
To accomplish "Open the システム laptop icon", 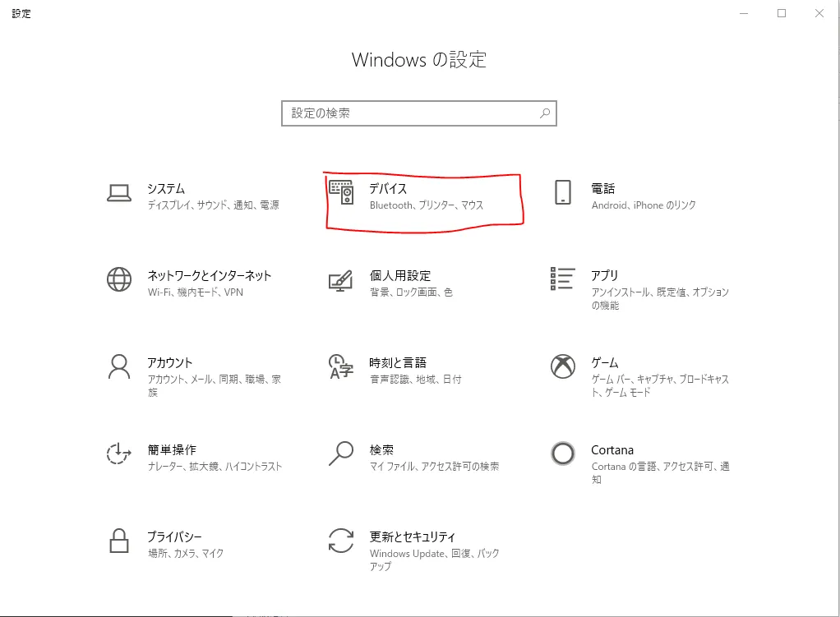I will tap(119, 193).
